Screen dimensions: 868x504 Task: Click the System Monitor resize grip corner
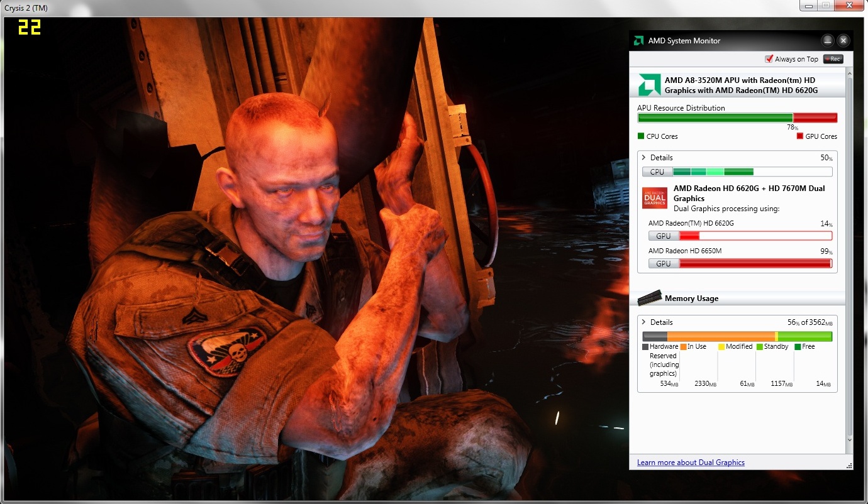click(850, 466)
